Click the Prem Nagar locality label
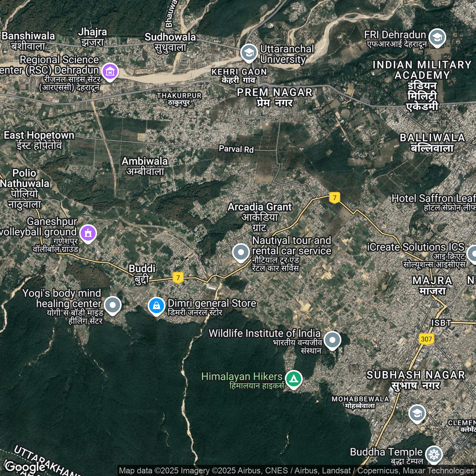Viewport: 476px width, 476px height. tap(275, 97)
